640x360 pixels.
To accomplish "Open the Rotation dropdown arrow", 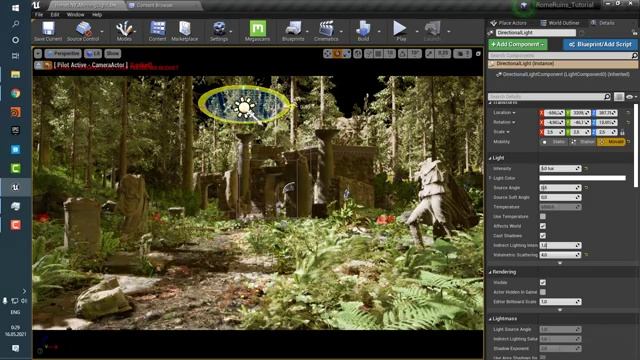I will coord(514,122).
